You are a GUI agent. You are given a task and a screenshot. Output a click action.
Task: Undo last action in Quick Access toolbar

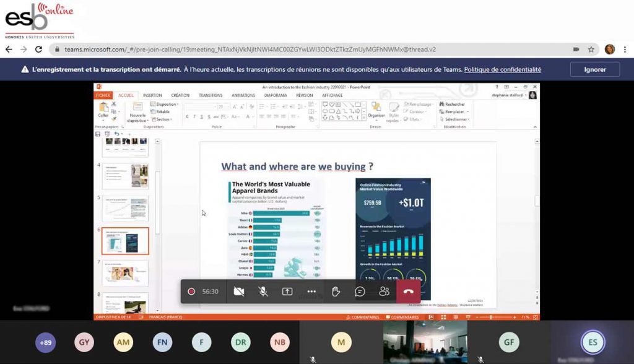[x=116, y=134]
